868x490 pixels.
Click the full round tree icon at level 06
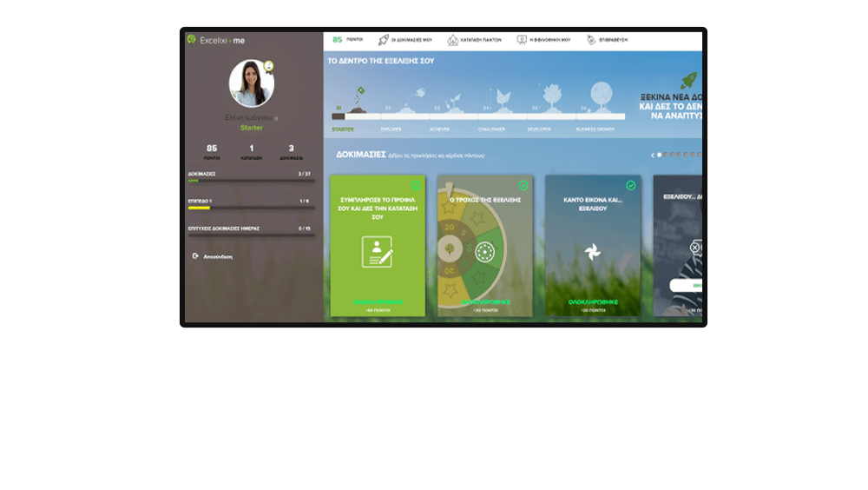(x=602, y=96)
